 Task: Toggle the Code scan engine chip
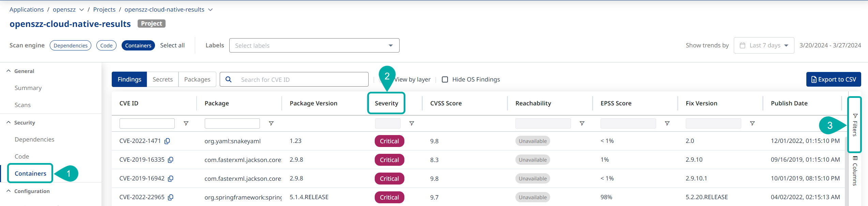coord(106,46)
